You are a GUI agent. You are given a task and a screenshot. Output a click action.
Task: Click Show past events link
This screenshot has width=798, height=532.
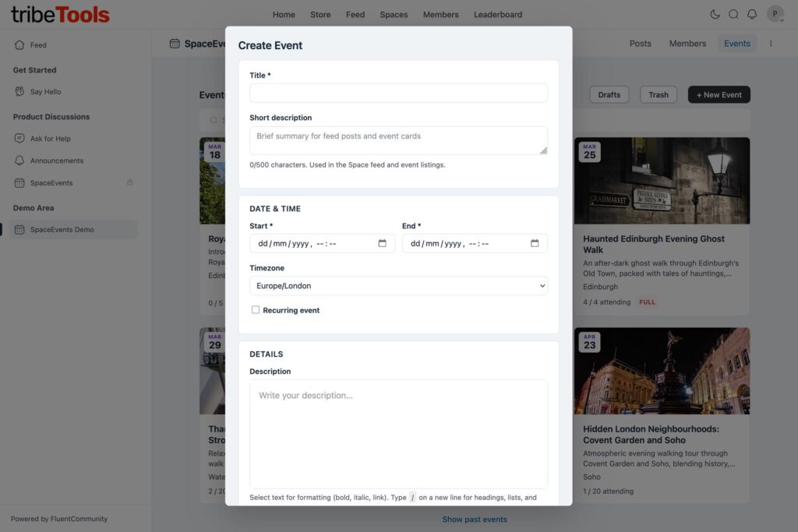coord(475,520)
